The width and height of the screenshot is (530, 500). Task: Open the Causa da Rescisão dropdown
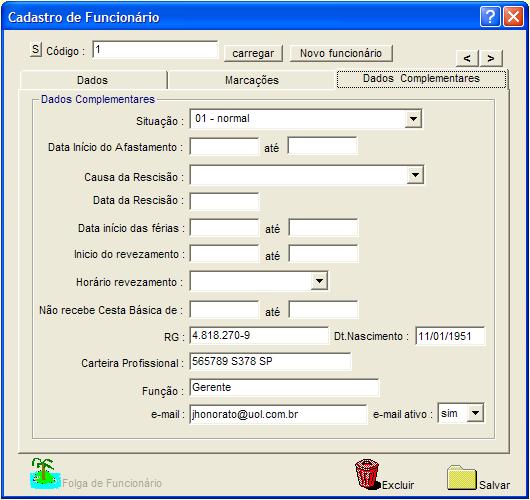coord(415,175)
